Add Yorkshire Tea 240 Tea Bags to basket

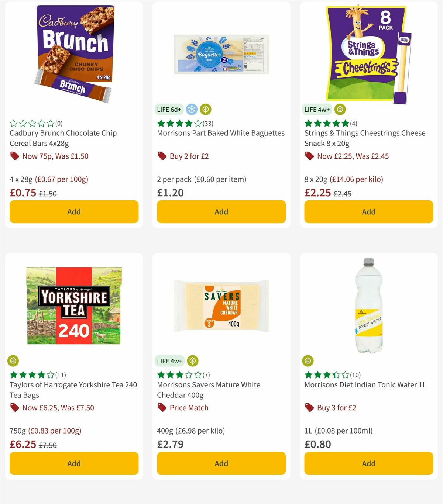click(x=74, y=463)
